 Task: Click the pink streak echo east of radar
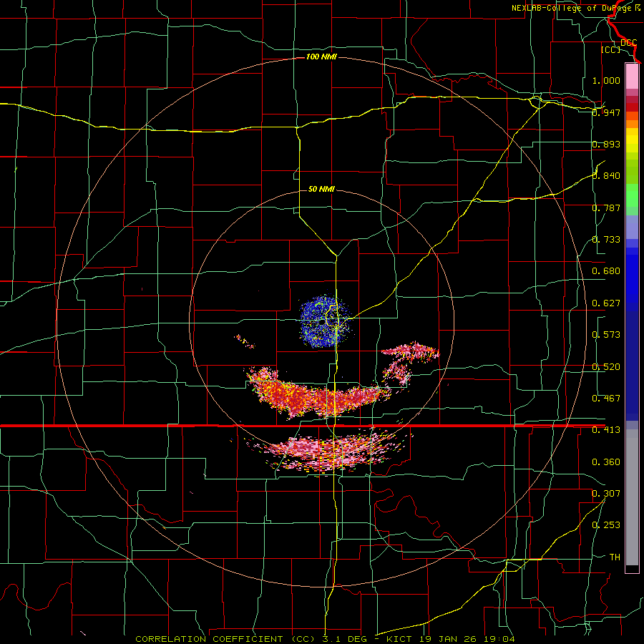click(410, 351)
